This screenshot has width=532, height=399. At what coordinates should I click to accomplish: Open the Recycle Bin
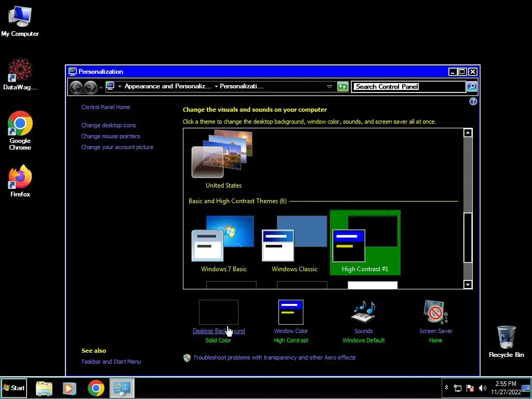coord(506,341)
